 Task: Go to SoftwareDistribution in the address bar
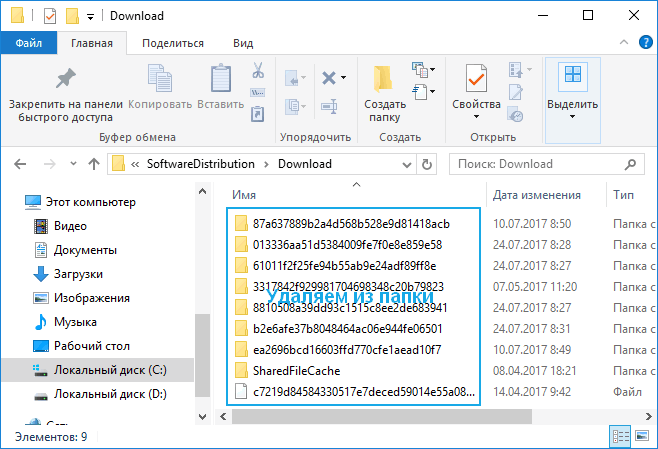200,164
